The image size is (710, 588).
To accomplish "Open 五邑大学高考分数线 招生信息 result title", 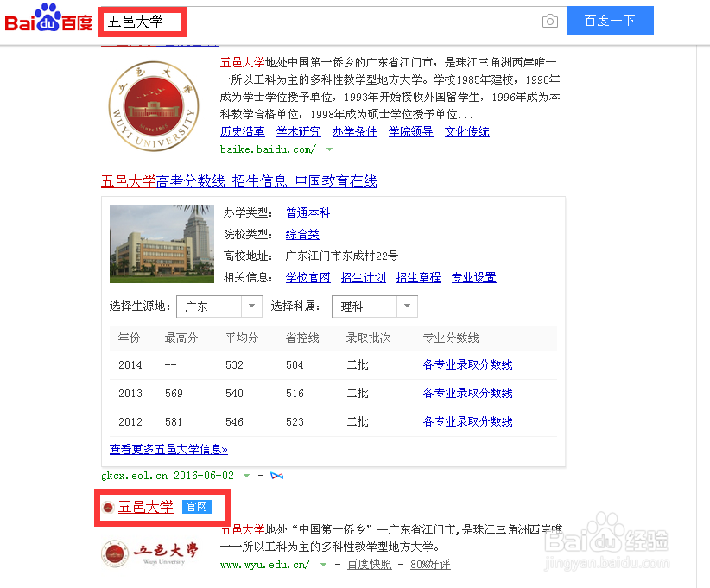I will click(239, 181).
